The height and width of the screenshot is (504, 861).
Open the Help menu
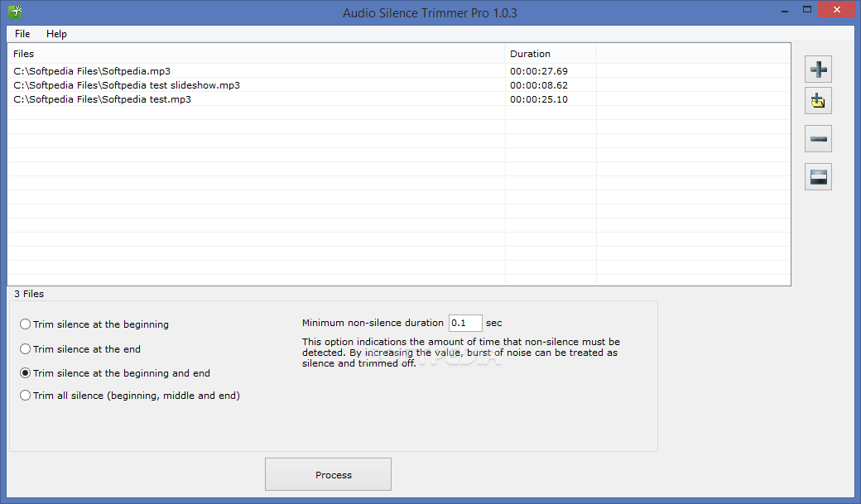(x=56, y=33)
